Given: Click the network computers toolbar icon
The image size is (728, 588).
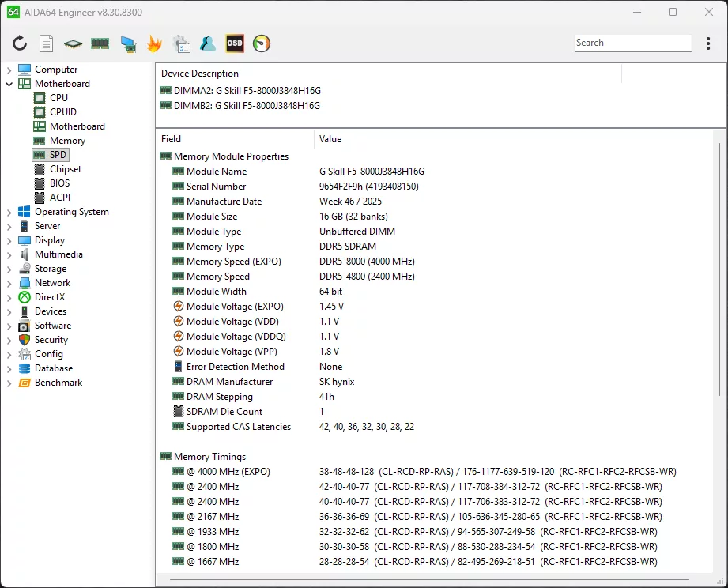Looking at the screenshot, I should tap(128, 43).
